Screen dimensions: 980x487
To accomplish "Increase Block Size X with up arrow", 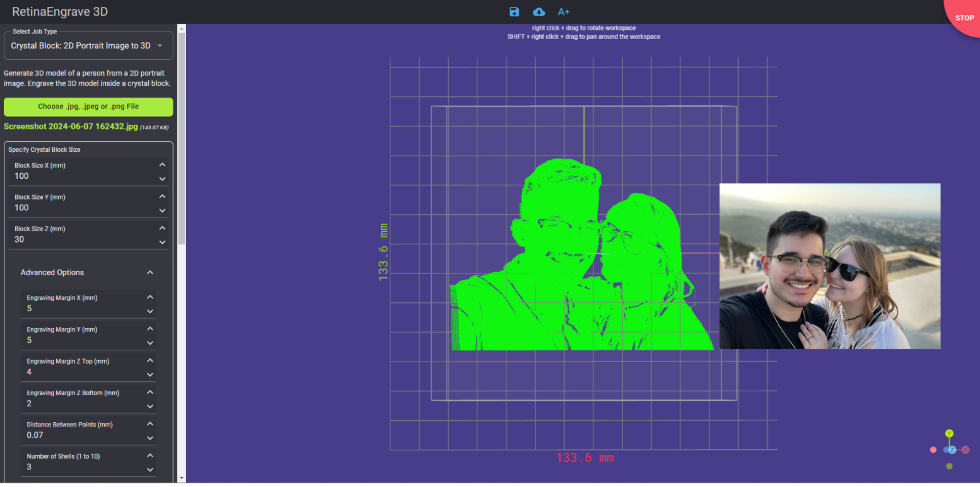I will coord(162,164).
